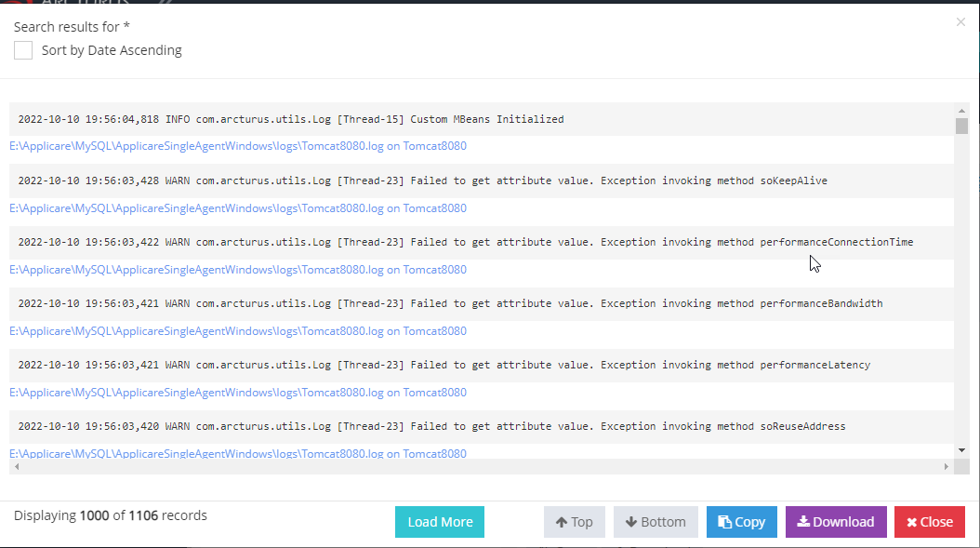Open log link under performanceConnectionTime entry

pyautogui.click(x=238, y=270)
